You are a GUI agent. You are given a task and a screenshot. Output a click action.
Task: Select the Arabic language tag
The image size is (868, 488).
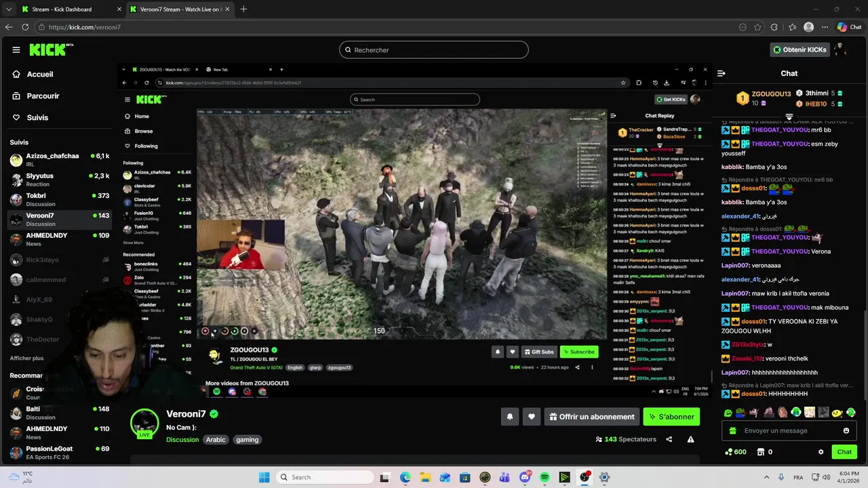[x=216, y=440]
